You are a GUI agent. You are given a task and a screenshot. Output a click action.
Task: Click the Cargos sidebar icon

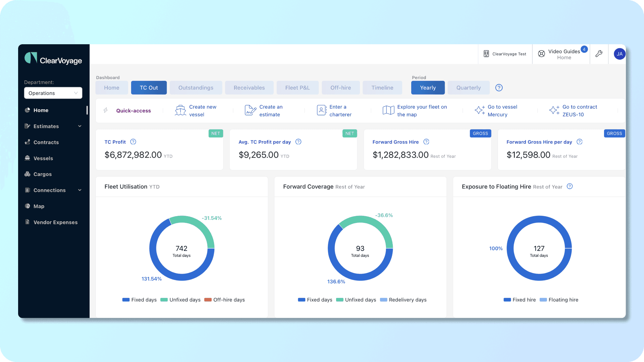28,174
